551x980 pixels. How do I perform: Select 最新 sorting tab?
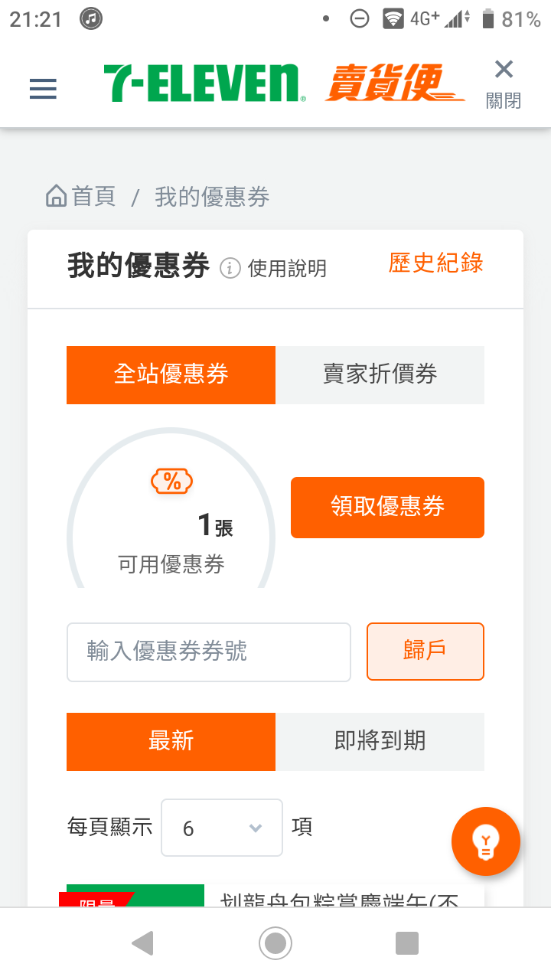pyautogui.click(x=171, y=741)
